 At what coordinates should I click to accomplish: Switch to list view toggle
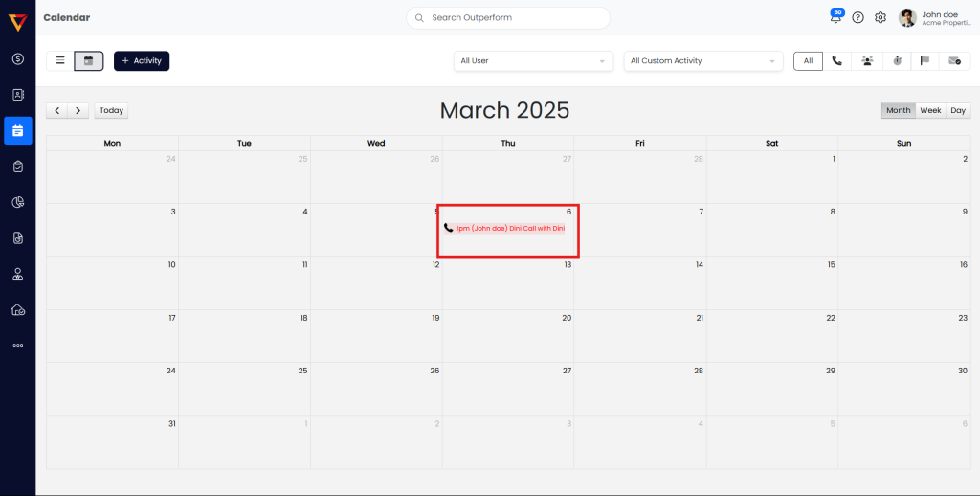point(60,60)
